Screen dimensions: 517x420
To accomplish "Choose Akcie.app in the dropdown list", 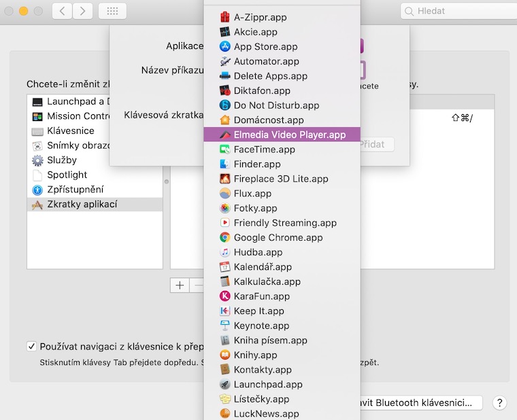I will point(282,32).
